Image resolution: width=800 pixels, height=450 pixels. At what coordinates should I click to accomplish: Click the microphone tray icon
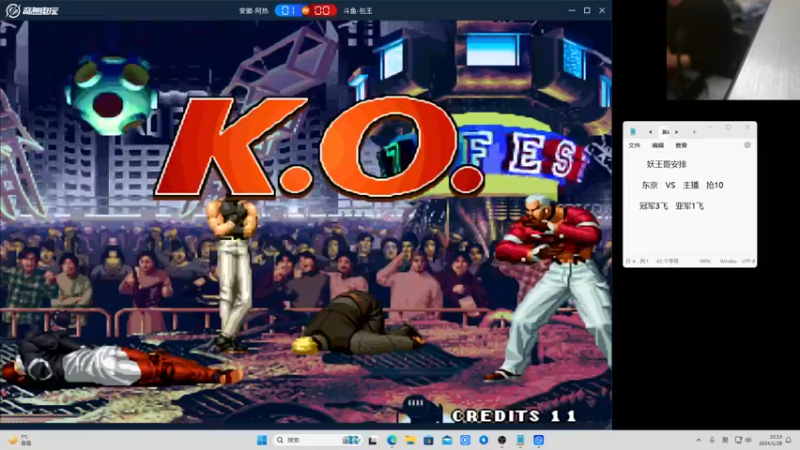712,440
